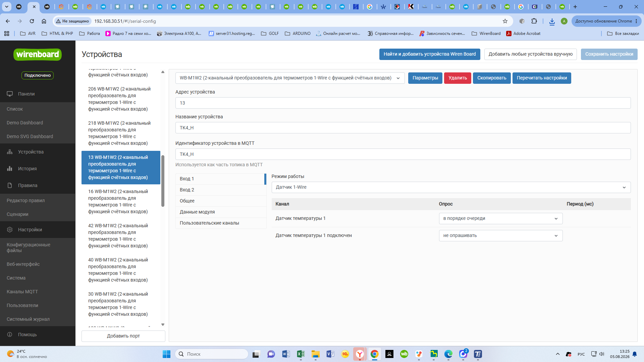This screenshot has height=362, width=644.
Task: Open File Explorer from the taskbar
Action: 315,354
